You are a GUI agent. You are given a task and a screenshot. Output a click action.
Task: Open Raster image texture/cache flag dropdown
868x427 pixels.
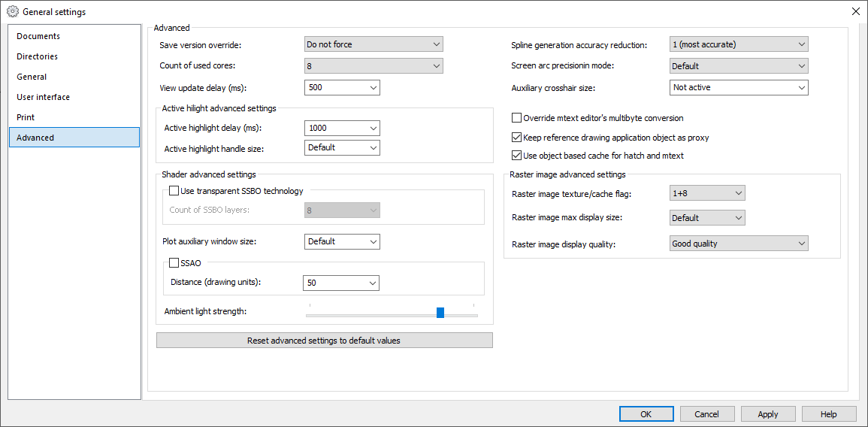pyautogui.click(x=707, y=192)
